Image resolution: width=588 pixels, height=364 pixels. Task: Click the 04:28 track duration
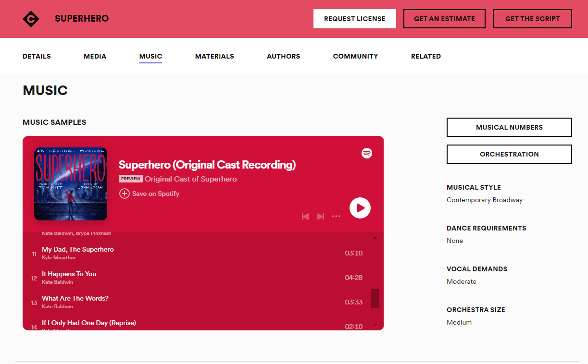point(354,278)
